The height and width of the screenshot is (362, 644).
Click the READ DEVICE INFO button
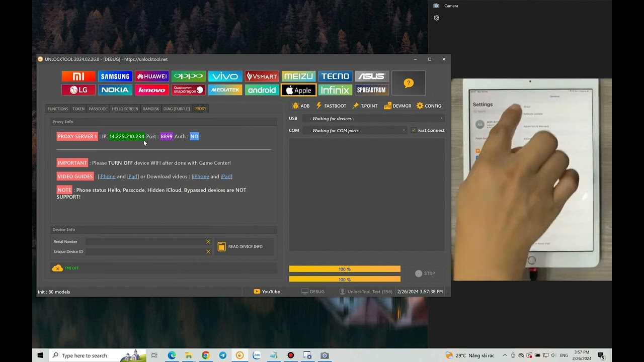tap(244, 247)
